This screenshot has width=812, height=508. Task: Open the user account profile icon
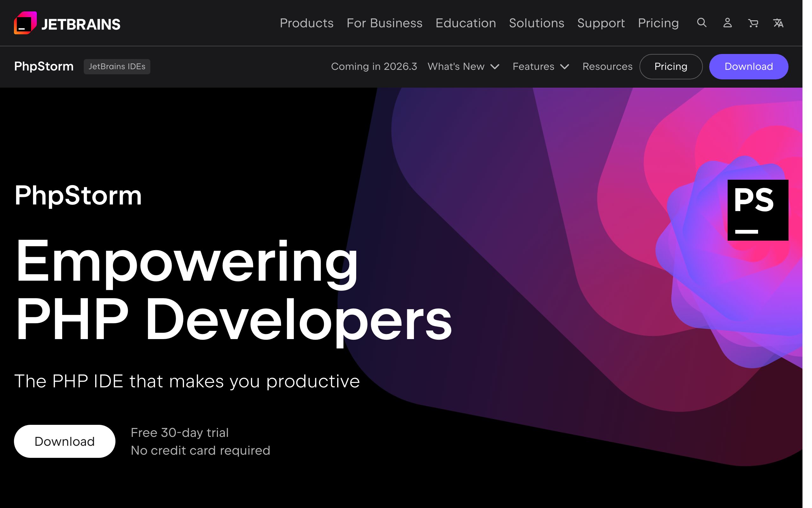point(727,23)
